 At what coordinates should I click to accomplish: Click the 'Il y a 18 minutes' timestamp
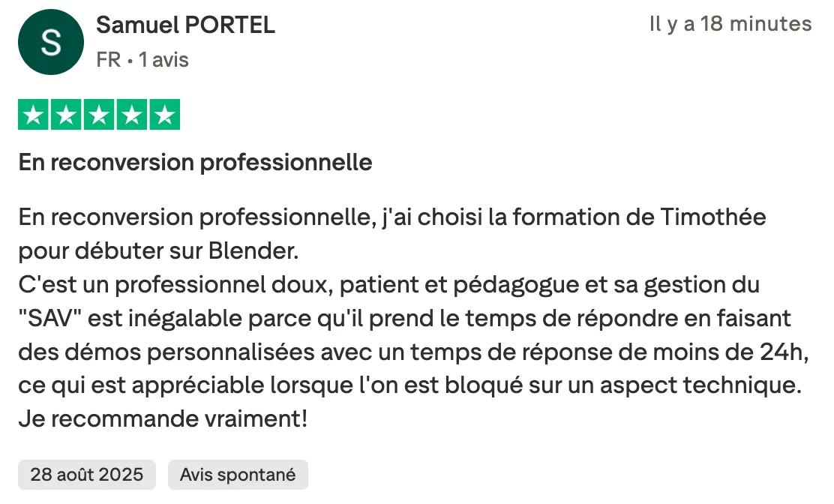[730, 24]
